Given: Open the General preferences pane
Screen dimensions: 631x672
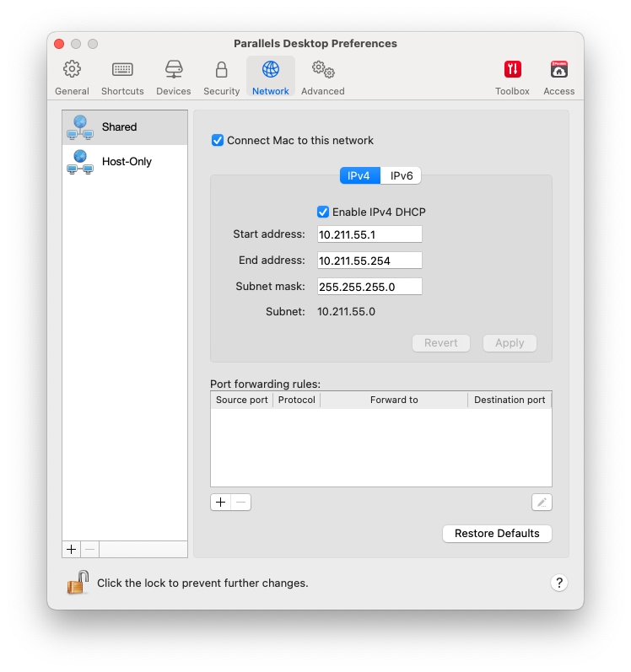Looking at the screenshot, I should pos(72,78).
